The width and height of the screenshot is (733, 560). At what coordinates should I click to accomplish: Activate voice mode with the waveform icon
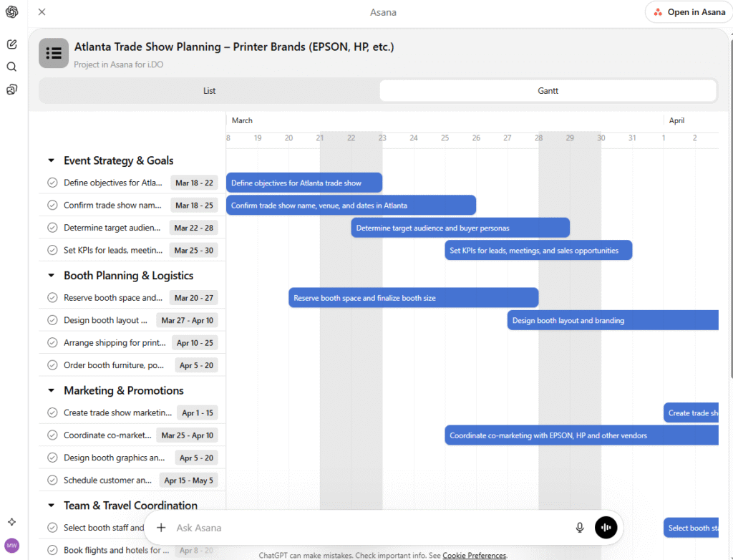(606, 527)
